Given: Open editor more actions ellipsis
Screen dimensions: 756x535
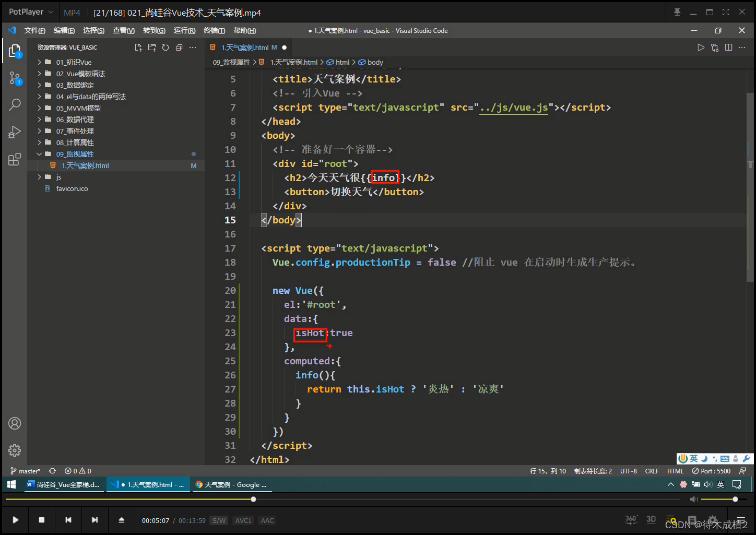Looking at the screenshot, I should [742, 47].
